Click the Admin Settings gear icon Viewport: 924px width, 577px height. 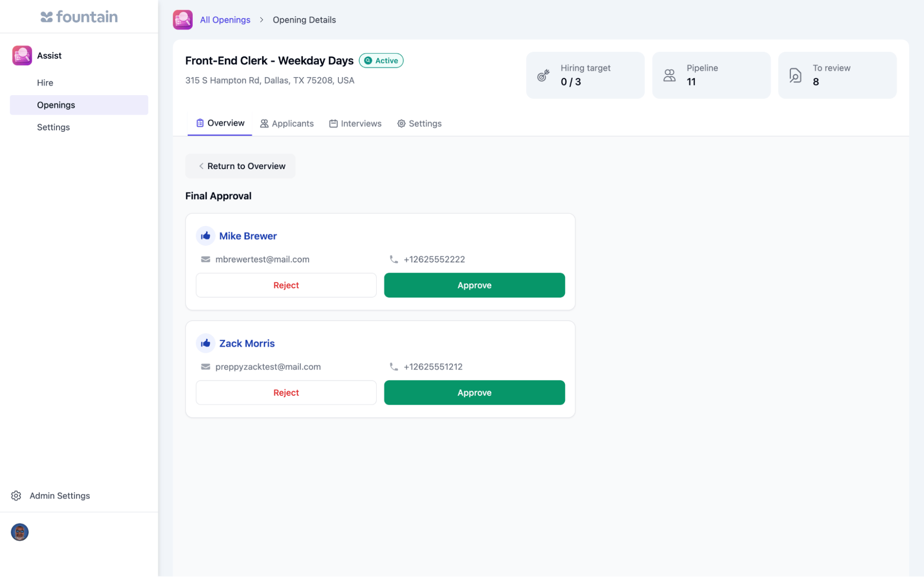16,496
